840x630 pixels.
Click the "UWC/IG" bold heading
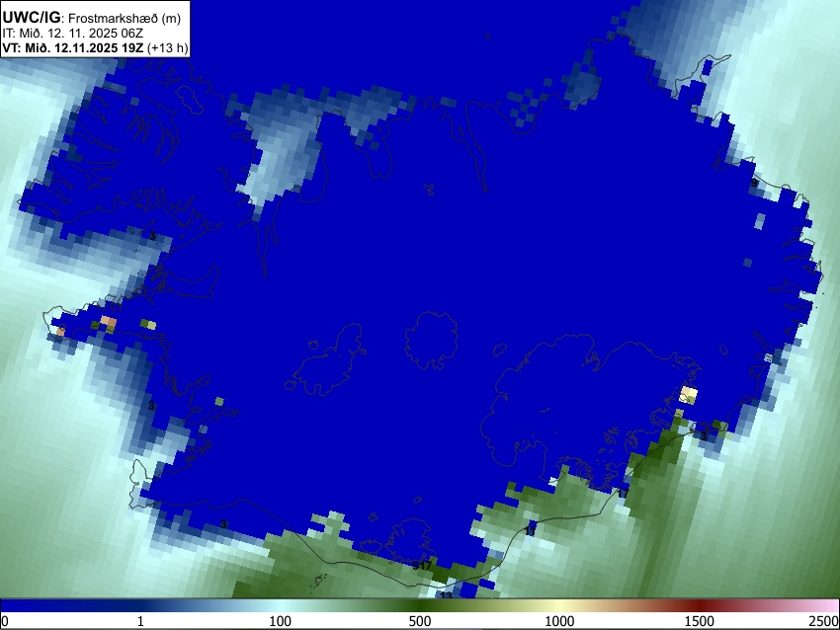31,18
